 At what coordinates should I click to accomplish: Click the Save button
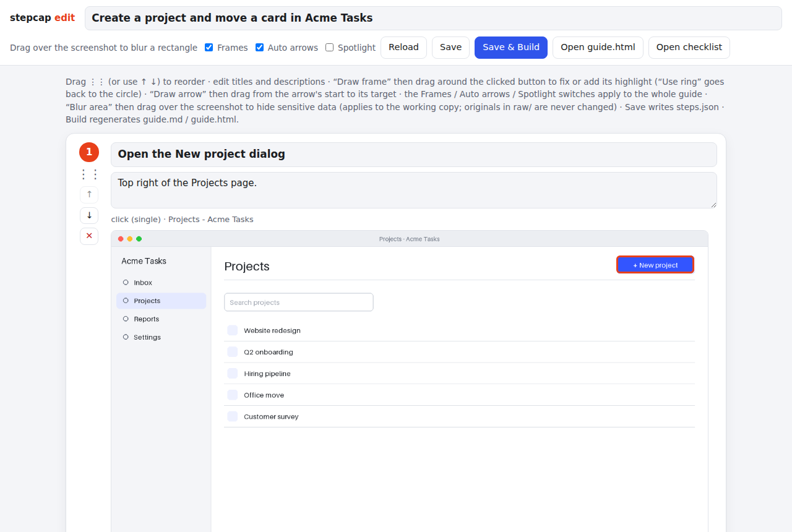click(450, 48)
